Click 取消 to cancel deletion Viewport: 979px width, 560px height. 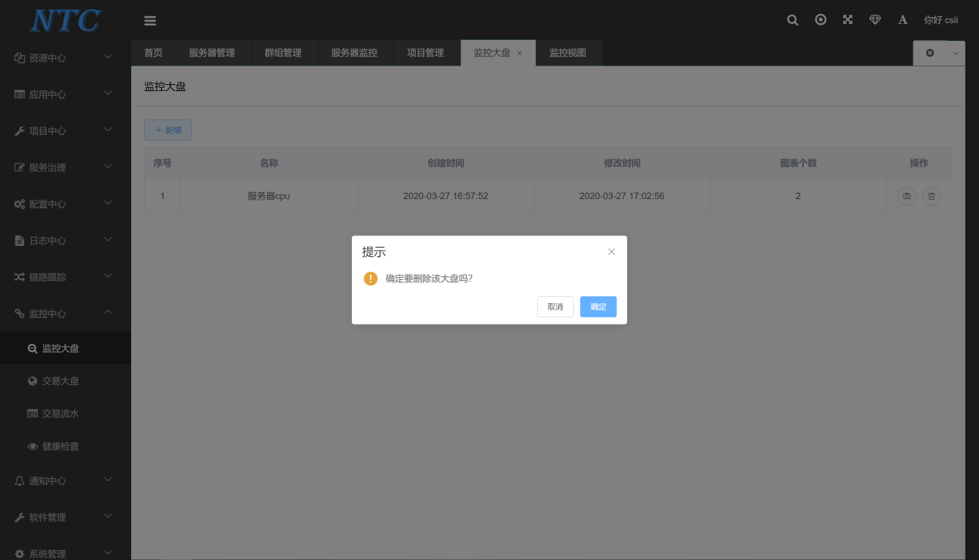tap(555, 307)
